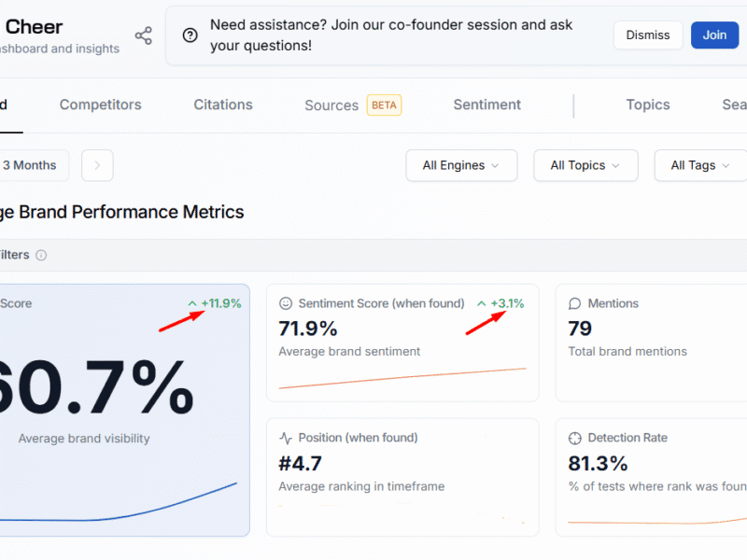Click the next period arrow button
The height and width of the screenshot is (560, 747).
[97, 165]
